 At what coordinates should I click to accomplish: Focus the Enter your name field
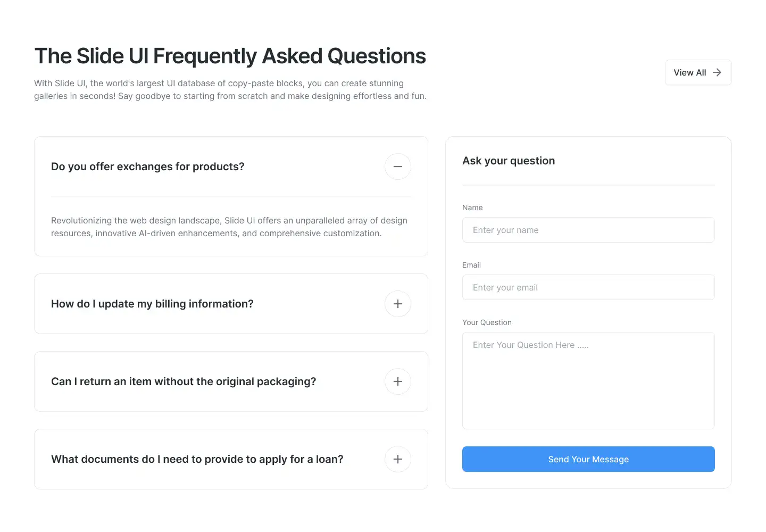tap(588, 230)
